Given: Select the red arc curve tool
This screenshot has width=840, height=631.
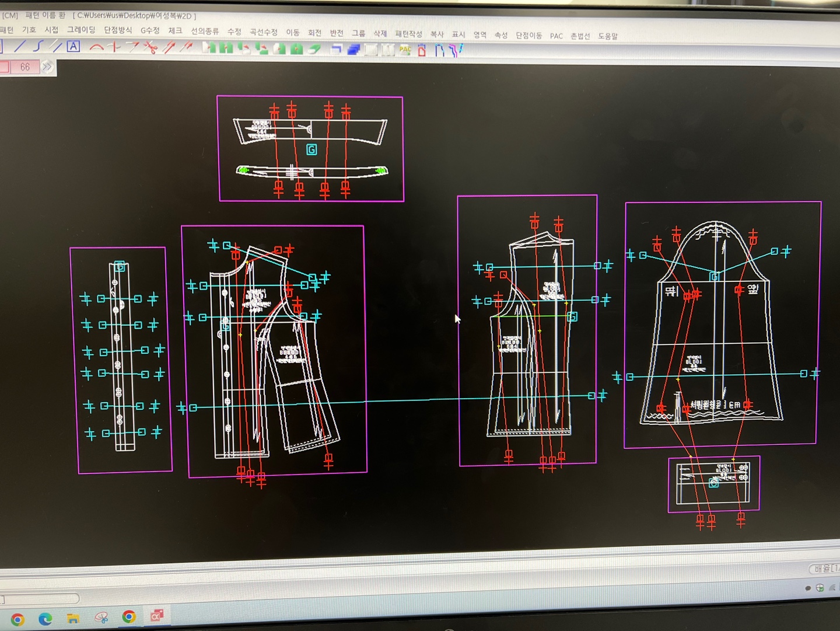Looking at the screenshot, I should pos(97,47).
